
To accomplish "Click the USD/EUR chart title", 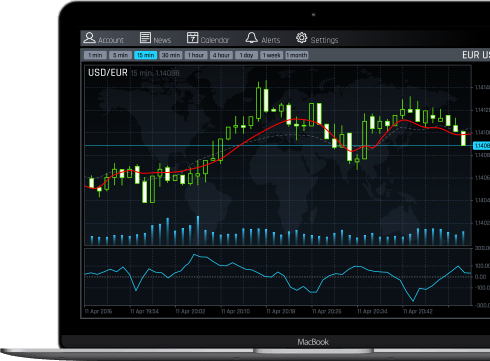I will [108, 73].
